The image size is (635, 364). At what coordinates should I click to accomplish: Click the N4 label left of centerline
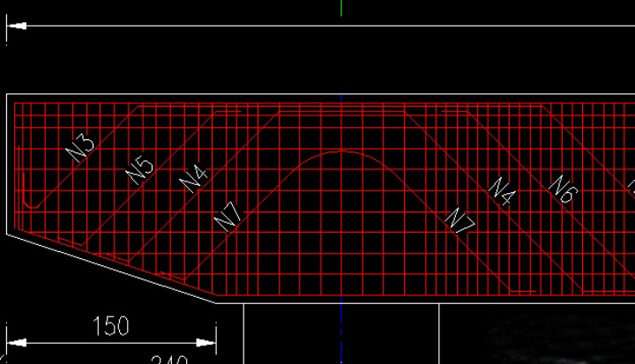pos(194,177)
